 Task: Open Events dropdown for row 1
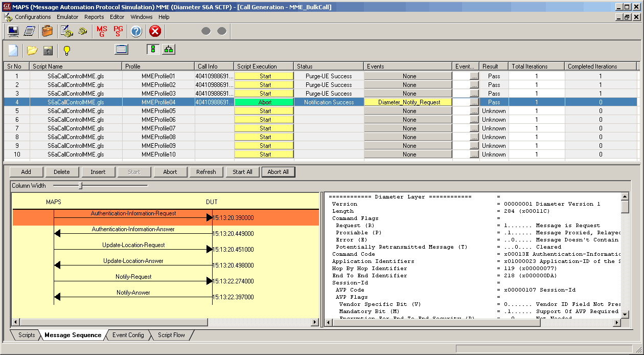pos(408,76)
